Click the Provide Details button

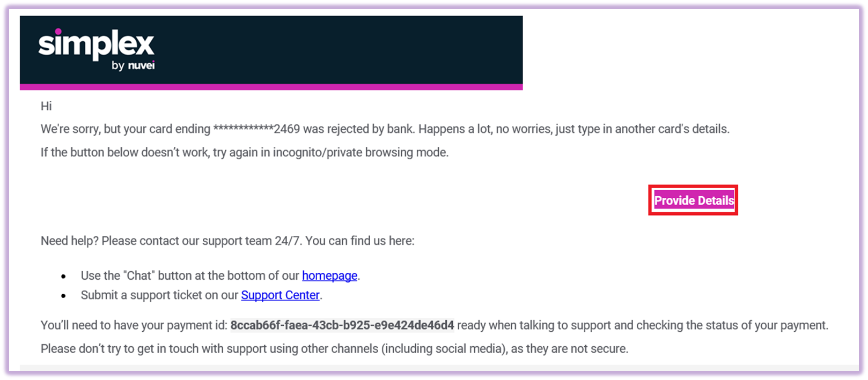(x=694, y=200)
